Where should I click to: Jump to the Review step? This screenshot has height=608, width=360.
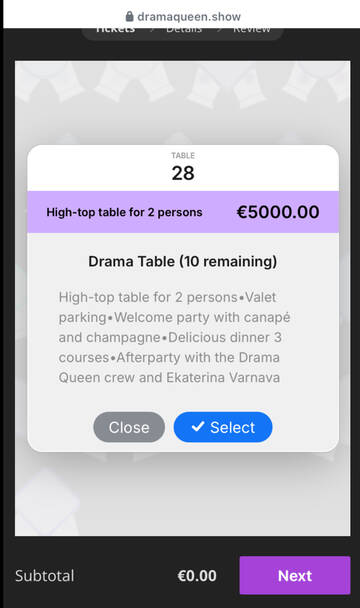click(252, 30)
